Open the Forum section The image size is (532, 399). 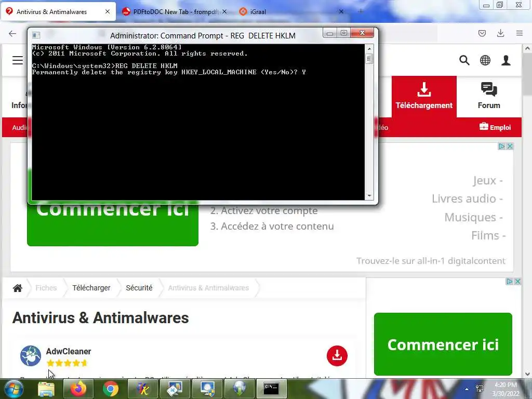(489, 97)
